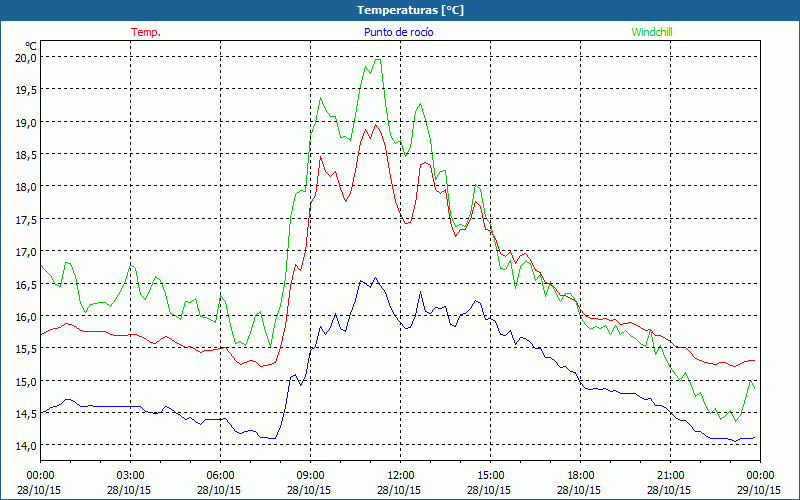
Task: Click the 29/10/15 date label
Action: [759, 490]
